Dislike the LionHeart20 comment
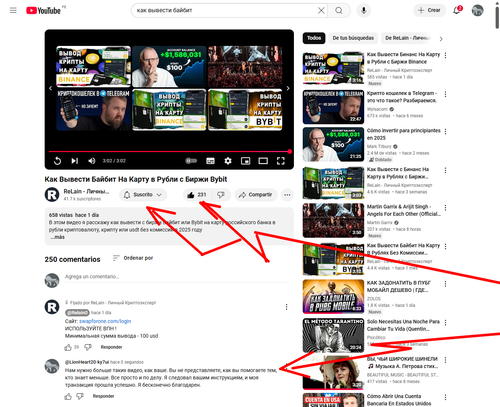 80,396
